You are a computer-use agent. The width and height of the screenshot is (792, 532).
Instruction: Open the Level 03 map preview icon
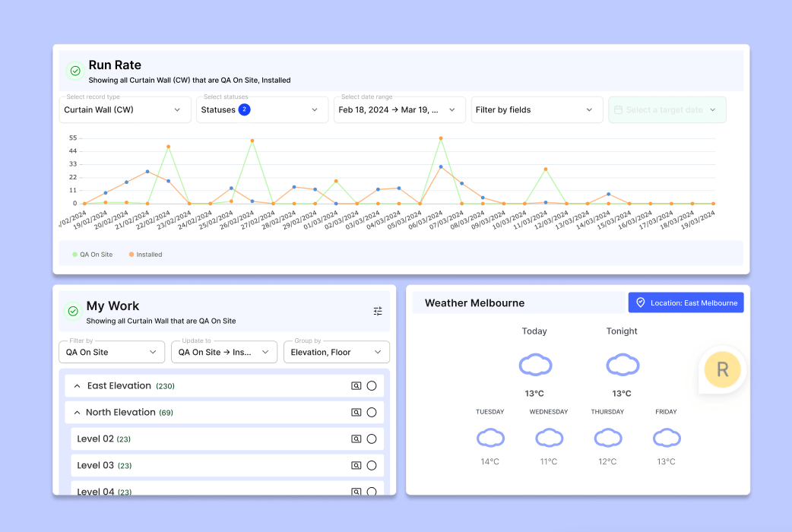pos(356,465)
